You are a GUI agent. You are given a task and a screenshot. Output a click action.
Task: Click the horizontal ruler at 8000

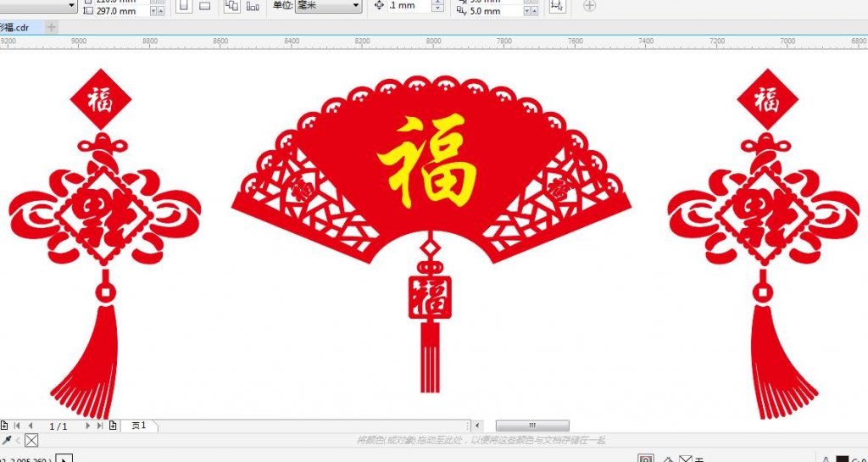433,42
